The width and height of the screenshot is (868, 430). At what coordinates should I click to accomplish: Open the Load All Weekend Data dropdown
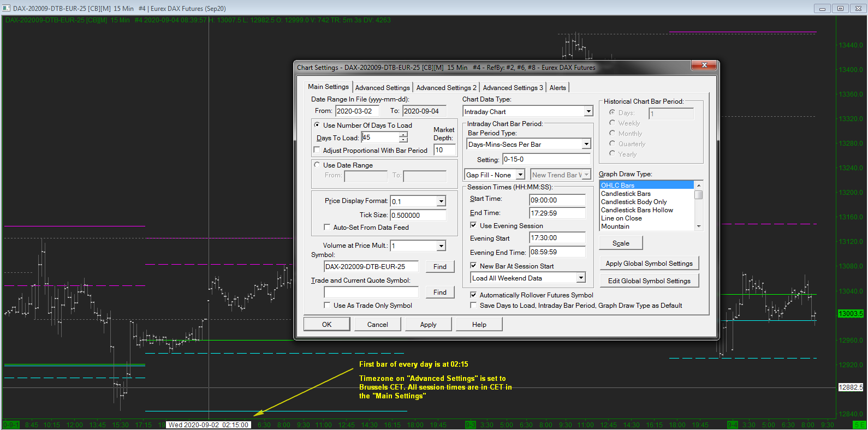point(581,278)
